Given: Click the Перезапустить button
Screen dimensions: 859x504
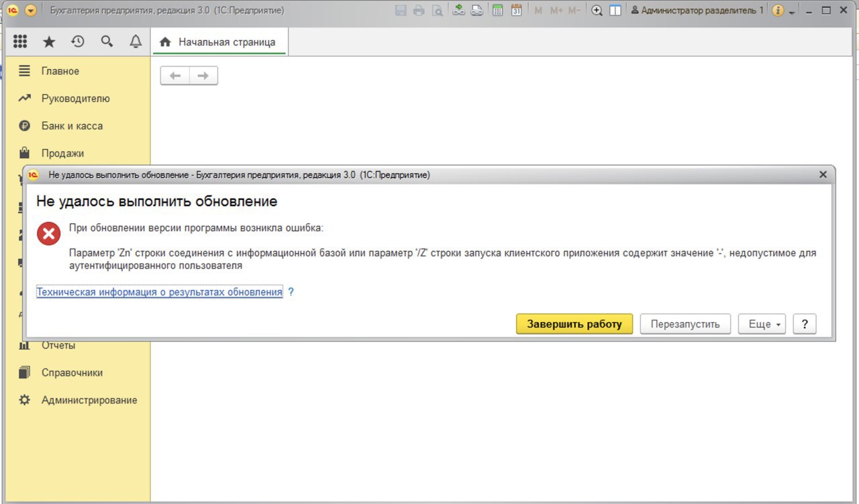Looking at the screenshot, I should tap(685, 324).
